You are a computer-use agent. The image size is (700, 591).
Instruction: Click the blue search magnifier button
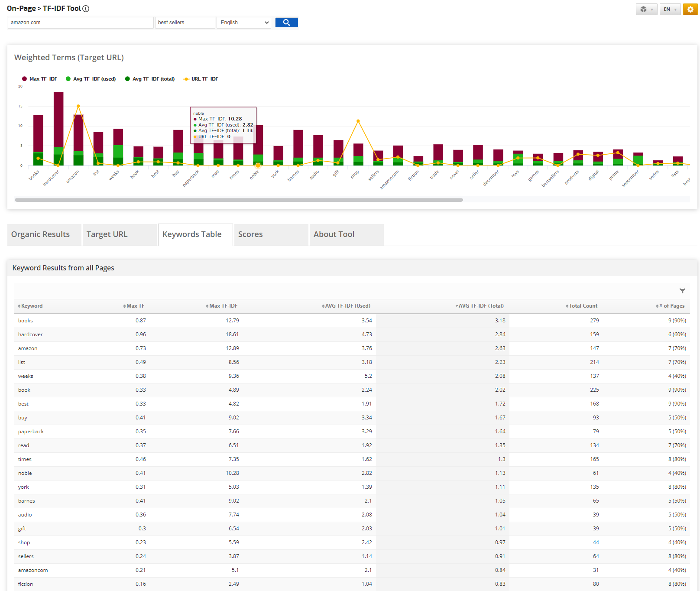[x=286, y=23]
